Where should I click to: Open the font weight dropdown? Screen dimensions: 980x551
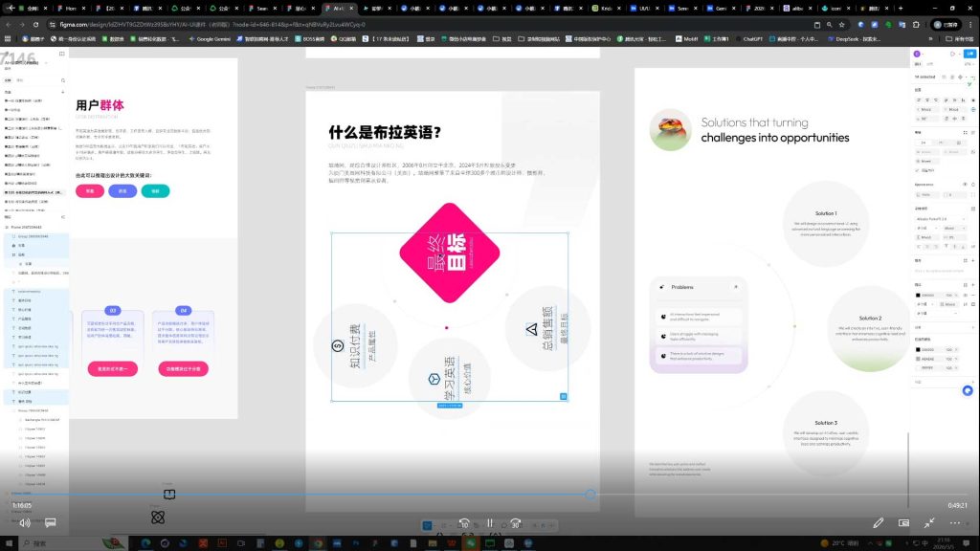pos(927,228)
